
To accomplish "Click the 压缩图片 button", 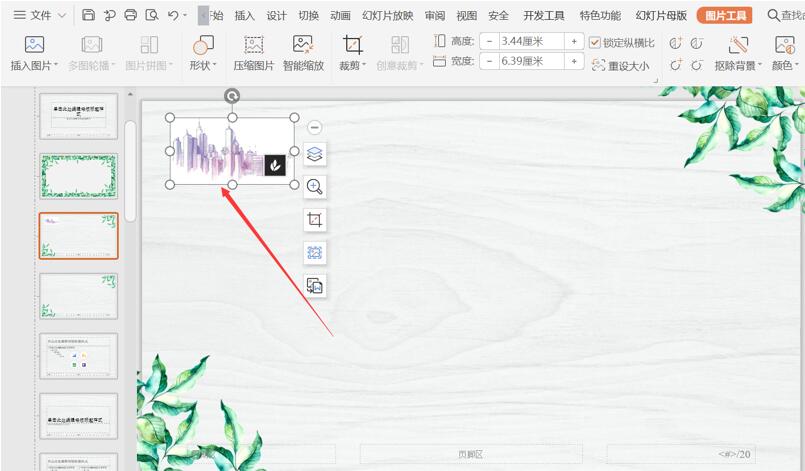I will 254,53.
